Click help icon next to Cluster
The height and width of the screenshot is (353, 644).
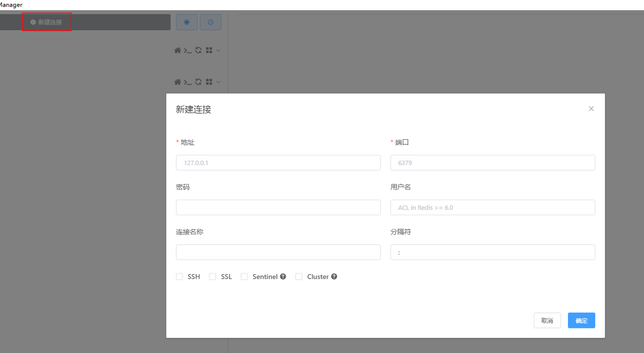334,277
